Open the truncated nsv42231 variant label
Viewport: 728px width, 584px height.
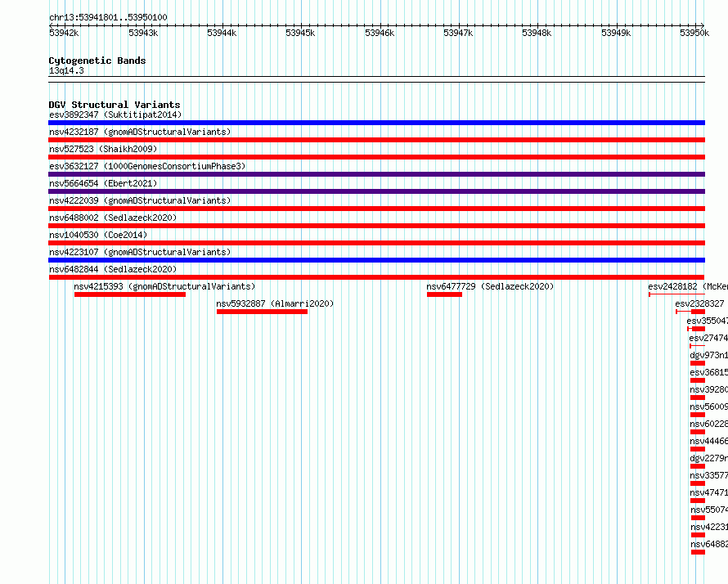pyautogui.click(x=709, y=527)
